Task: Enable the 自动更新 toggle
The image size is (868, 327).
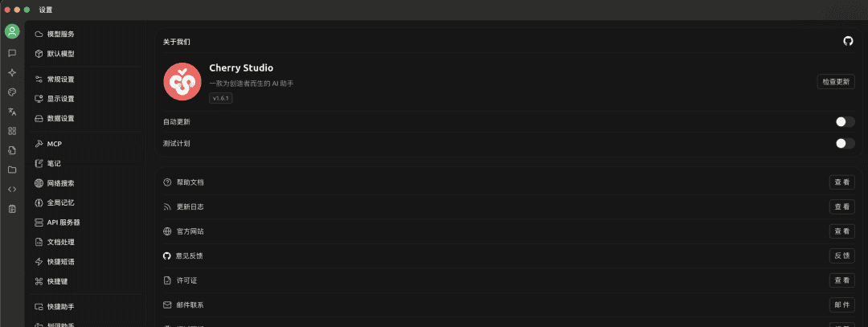Action: (845, 122)
